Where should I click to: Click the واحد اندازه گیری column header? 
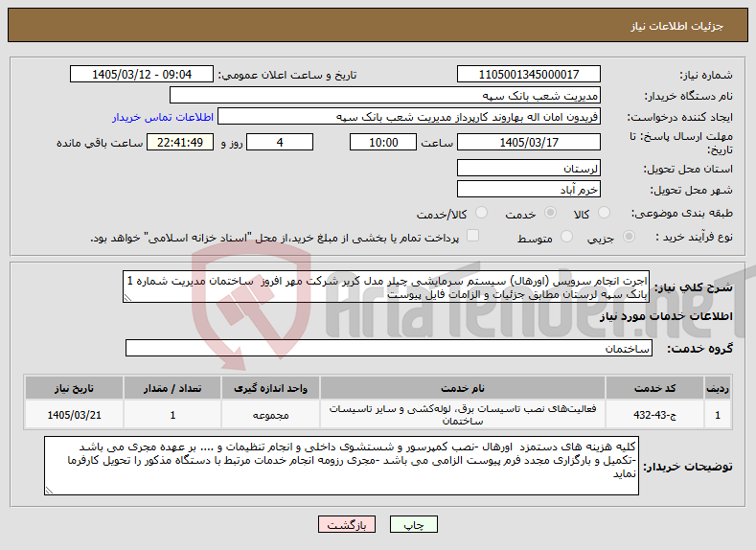coord(270,388)
